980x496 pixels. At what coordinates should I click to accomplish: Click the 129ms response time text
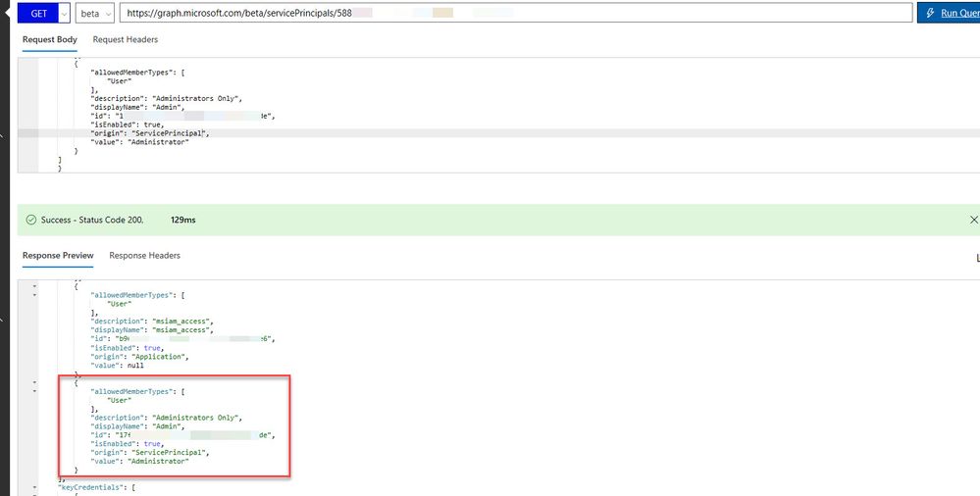pos(183,220)
